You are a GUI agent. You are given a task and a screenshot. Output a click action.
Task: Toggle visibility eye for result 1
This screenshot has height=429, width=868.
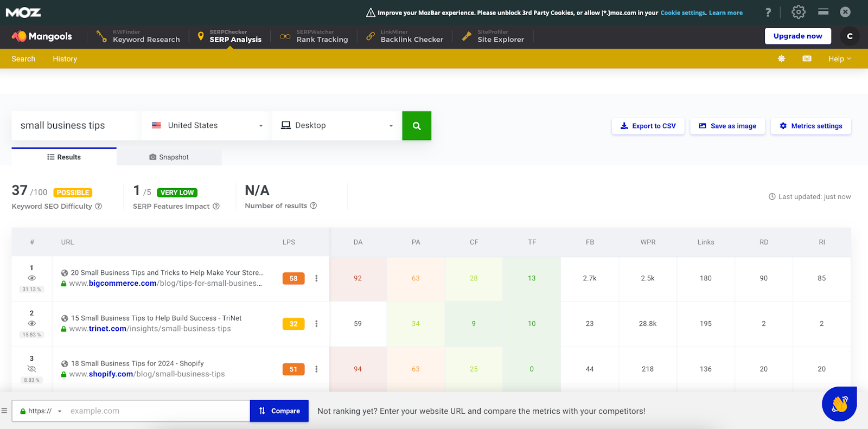[x=31, y=278]
